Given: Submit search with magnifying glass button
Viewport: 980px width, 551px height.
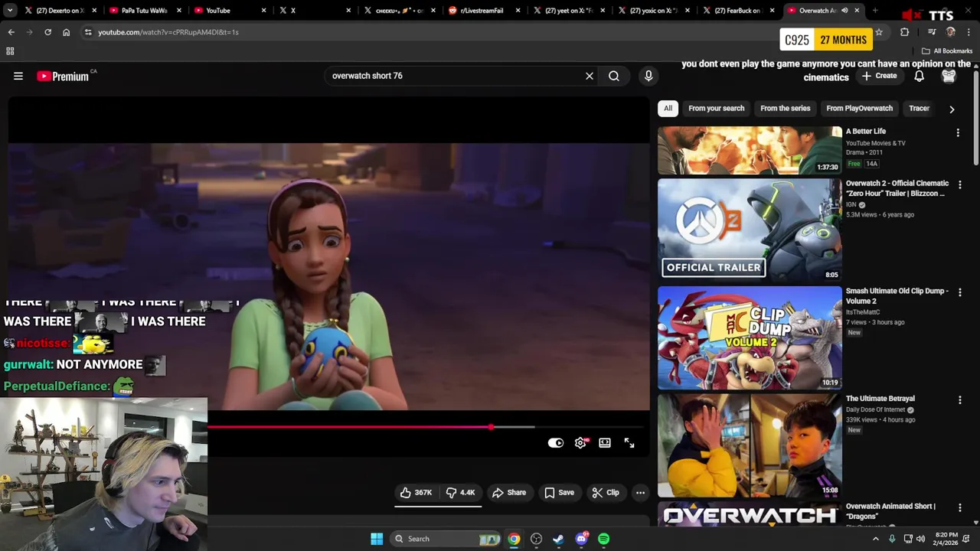Looking at the screenshot, I should [614, 76].
